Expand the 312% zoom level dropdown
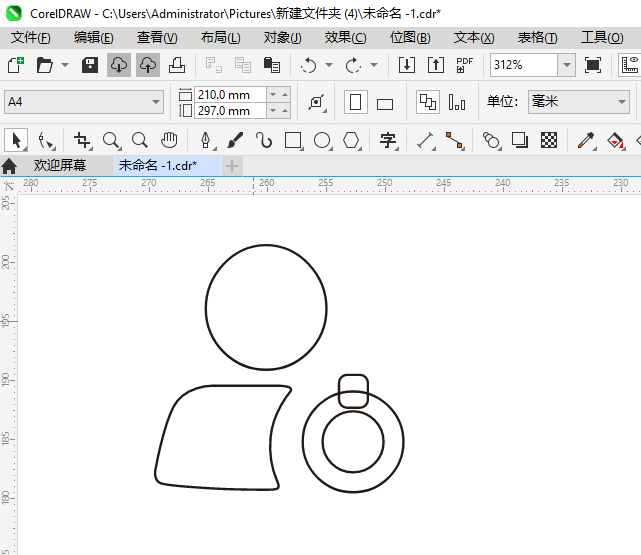Image resolution: width=641 pixels, height=555 pixels. coord(566,65)
